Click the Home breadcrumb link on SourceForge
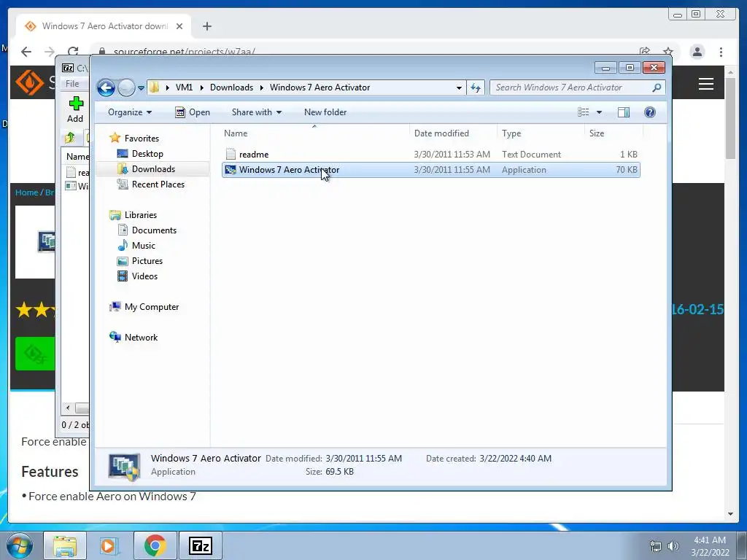 tap(26, 192)
